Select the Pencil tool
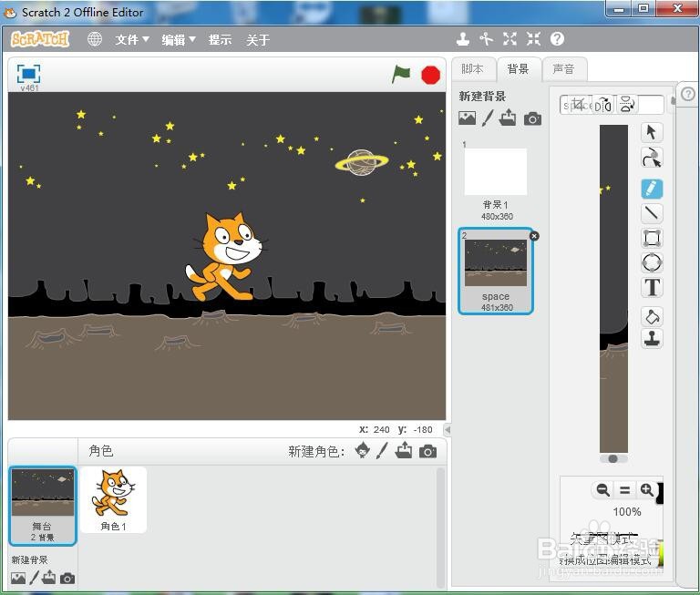The image size is (700, 595). [x=652, y=189]
